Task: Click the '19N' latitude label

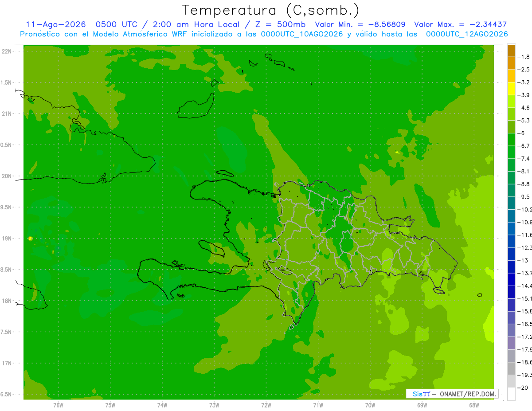Action: point(7,239)
